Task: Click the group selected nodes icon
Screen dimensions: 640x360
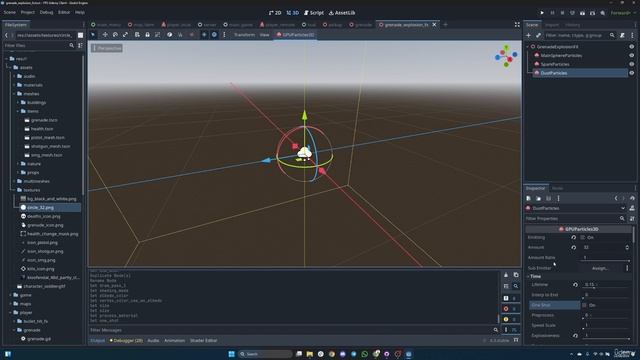Action: point(158,35)
